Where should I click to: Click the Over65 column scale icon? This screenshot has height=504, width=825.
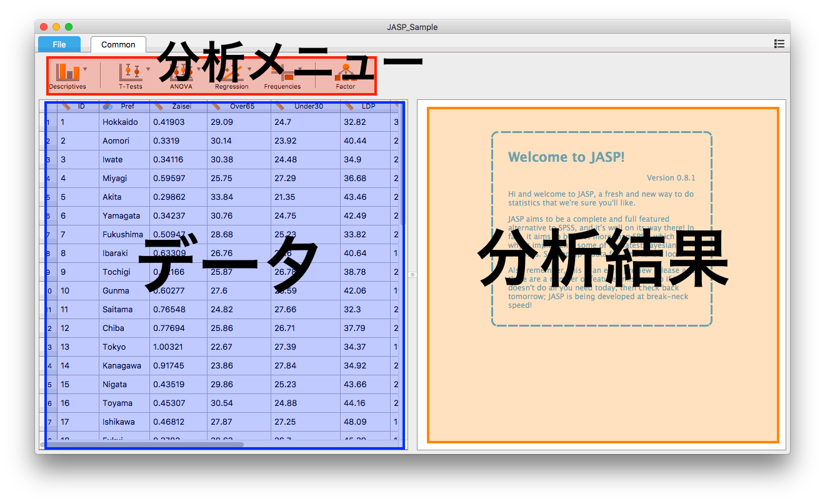click(216, 106)
